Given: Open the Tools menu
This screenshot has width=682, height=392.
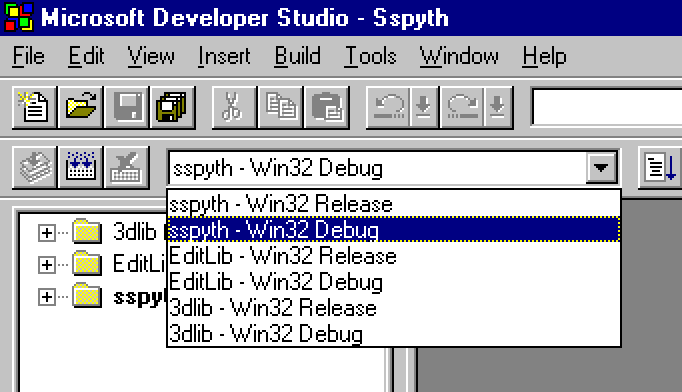Looking at the screenshot, I should (371, 57).
